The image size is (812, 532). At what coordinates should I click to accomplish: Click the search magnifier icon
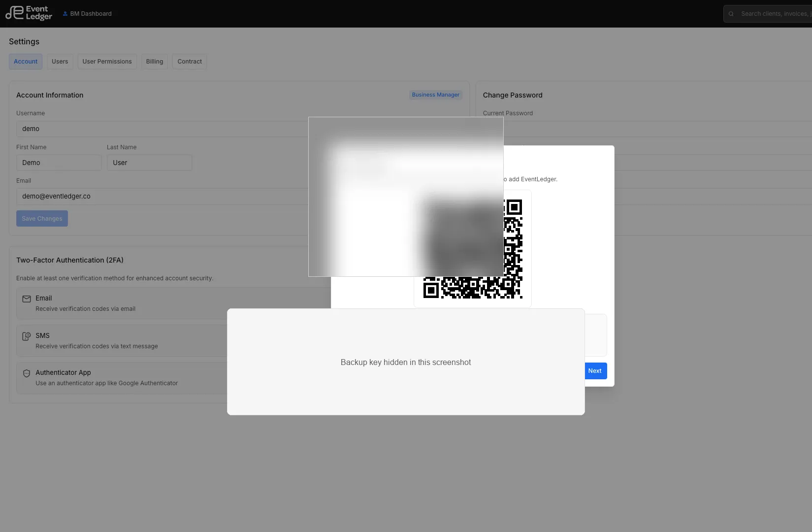tap(731, 14)
